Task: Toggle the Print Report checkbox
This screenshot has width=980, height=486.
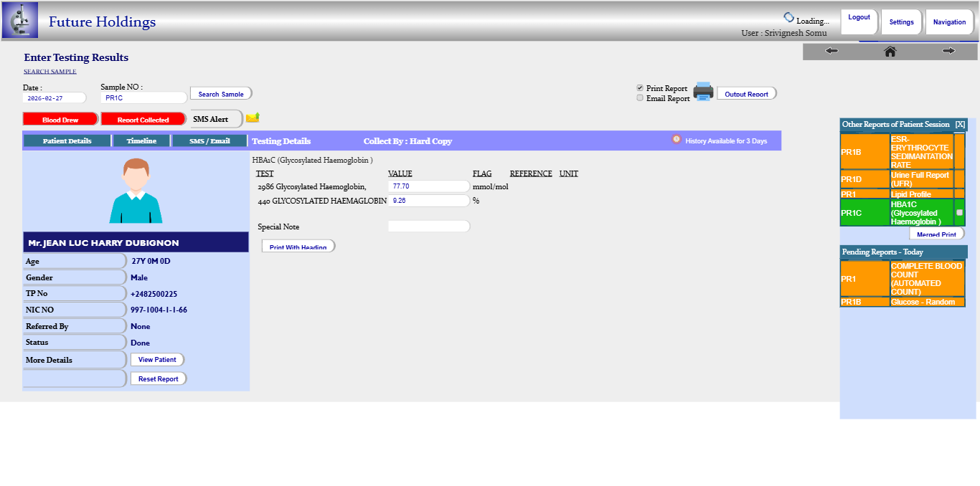Action: click(640, 88)
